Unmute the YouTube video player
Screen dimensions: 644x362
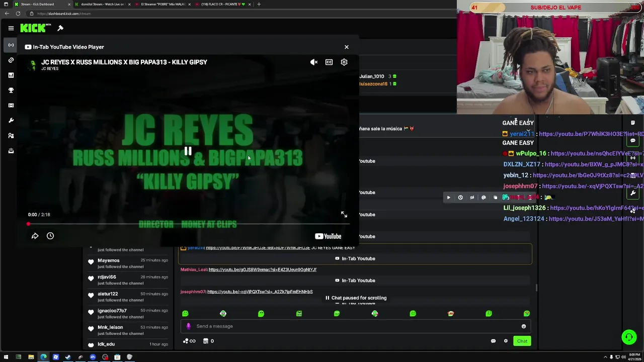point(314,62)
